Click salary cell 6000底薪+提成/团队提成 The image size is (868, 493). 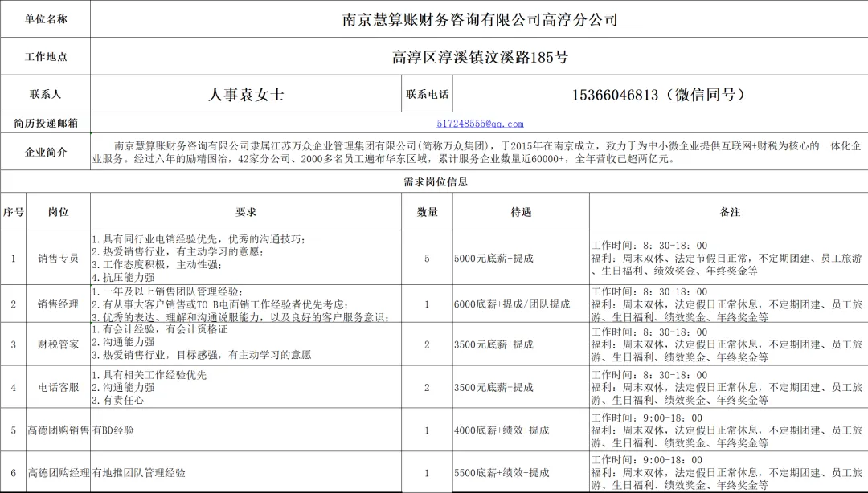tap(521, 304)
